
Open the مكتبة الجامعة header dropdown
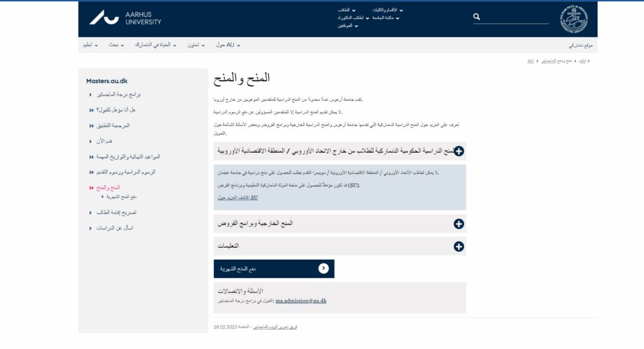[385, 18]
